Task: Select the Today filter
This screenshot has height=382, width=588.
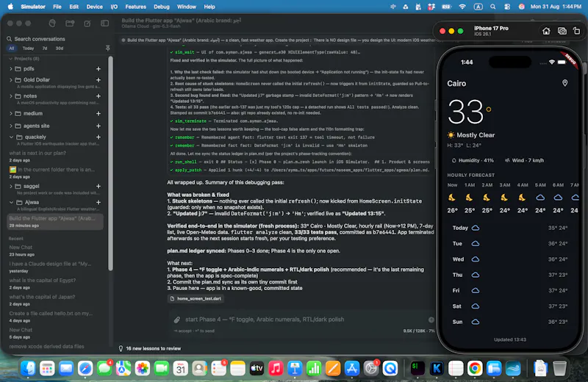Action: (x=28, y=48)
